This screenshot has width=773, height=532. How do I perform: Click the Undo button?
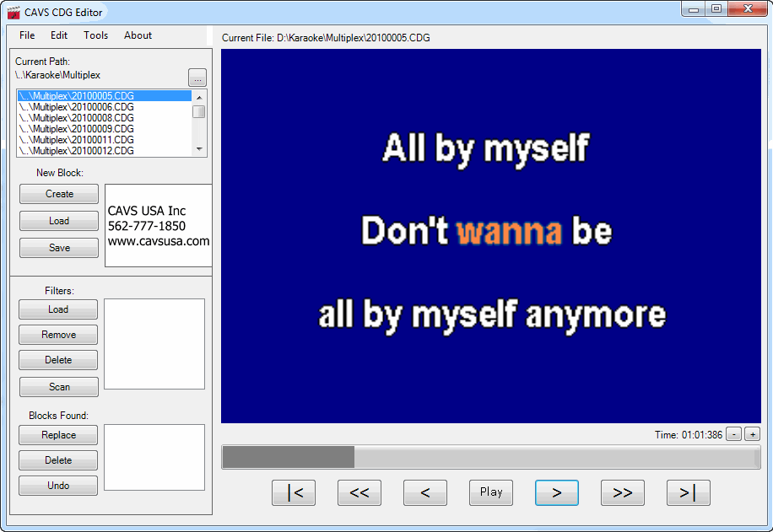[58, 486]
